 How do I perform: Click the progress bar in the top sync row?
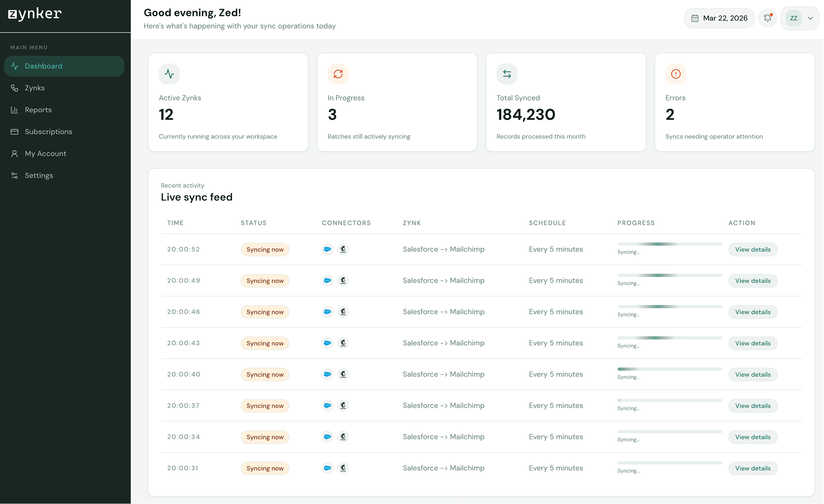coord(669,244)
